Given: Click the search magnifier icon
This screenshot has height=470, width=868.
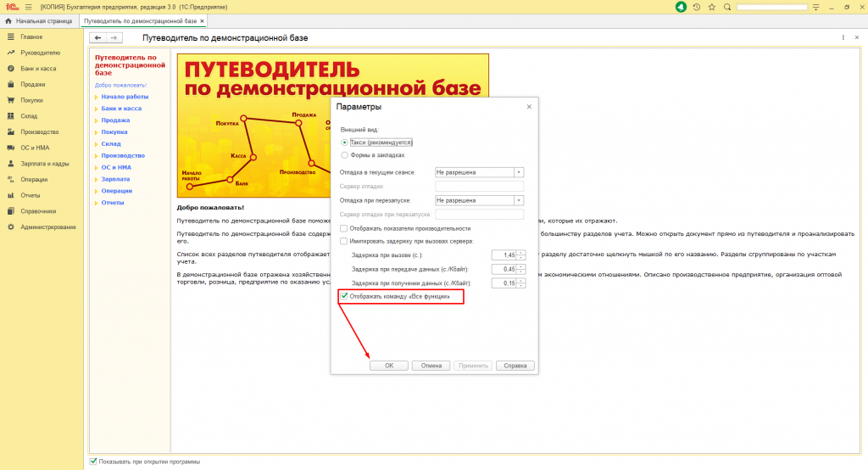Looking at the screenshot, I should tap(727, 7).
